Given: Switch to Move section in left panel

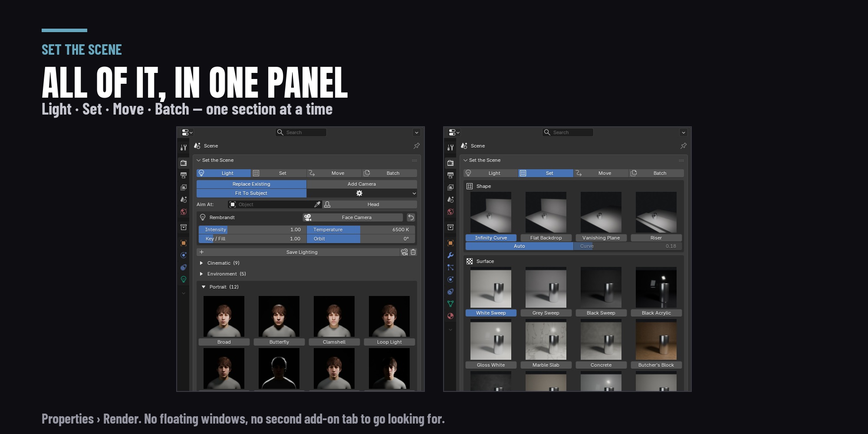Looking at the screenshot, I should [334, 173].
